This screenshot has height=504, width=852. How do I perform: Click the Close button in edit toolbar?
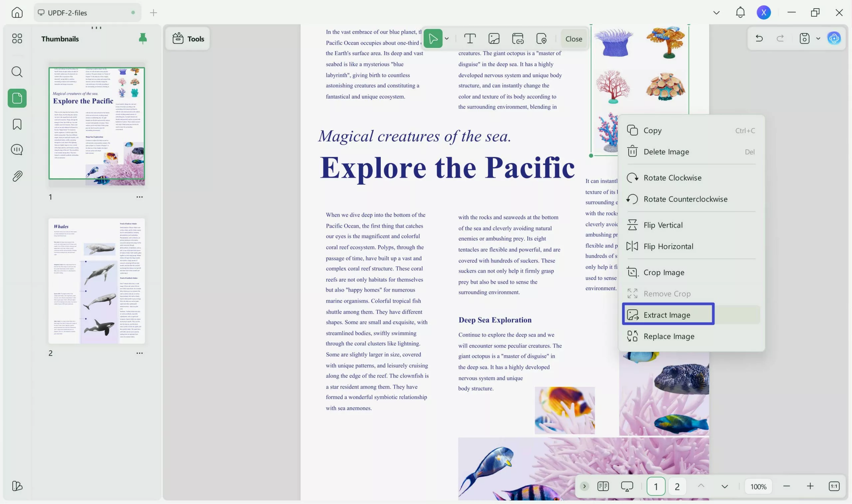pos(573,39)
